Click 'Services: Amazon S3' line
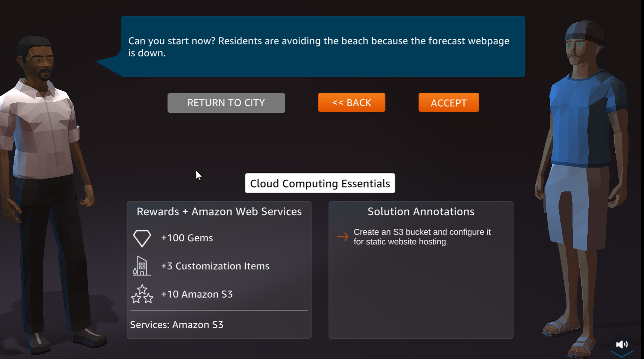Viewport: 644px width, 359px height. click(x=177, y=325)
